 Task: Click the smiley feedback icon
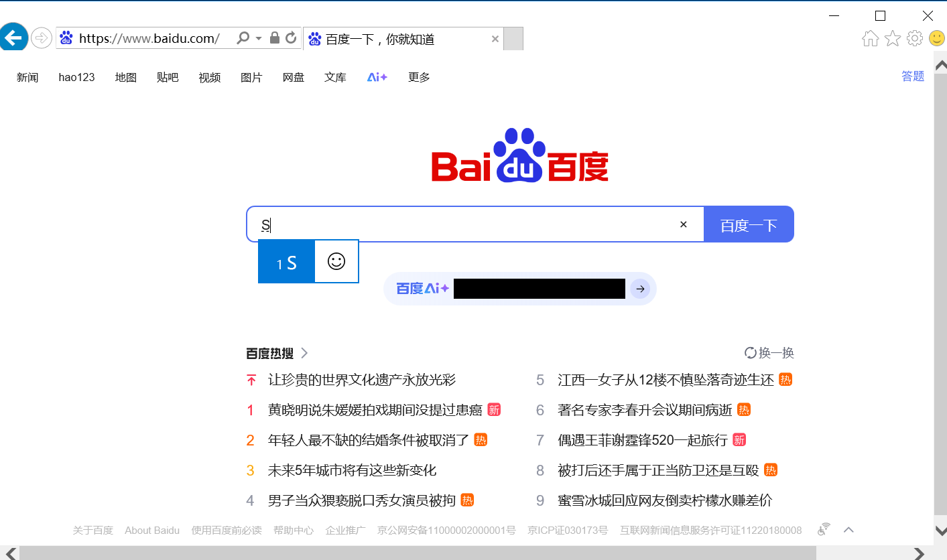coord(937,38)
